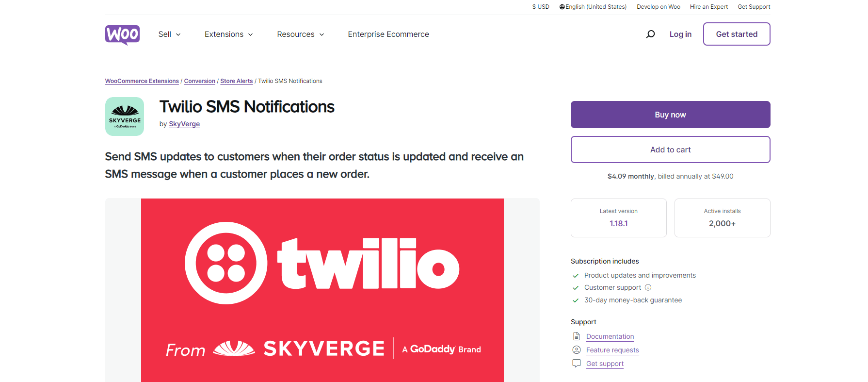Image resolution: width=868 pixels, height=382 pixels.
Task: Click the Documentation page icon
Action: (576, 336)
